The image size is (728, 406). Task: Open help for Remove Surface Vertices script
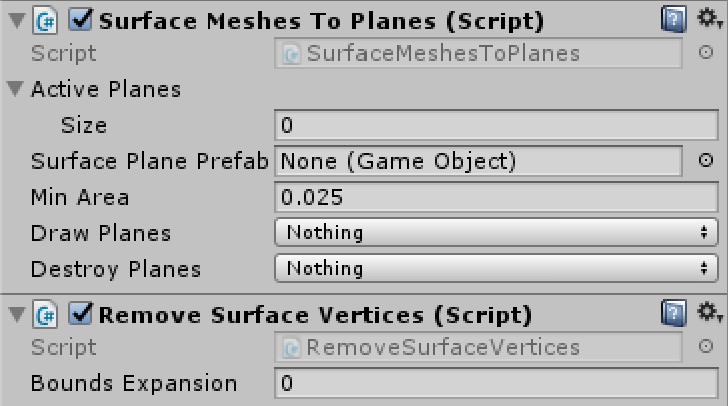click(x=674, y=314)
